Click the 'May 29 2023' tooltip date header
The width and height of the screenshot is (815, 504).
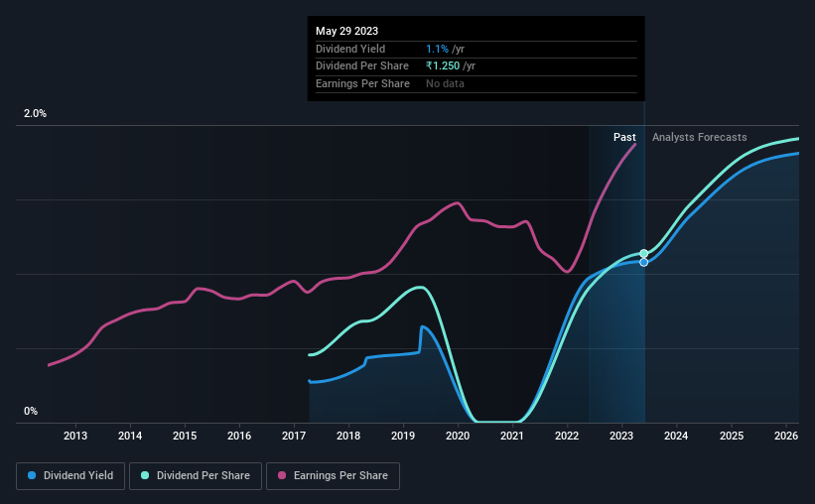point(346,31)
